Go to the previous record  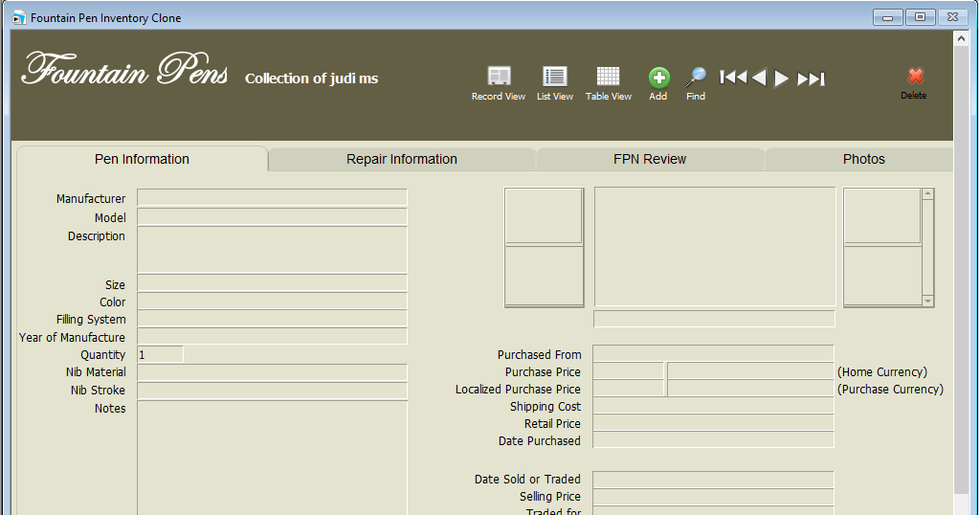click(x=759, y=78)
